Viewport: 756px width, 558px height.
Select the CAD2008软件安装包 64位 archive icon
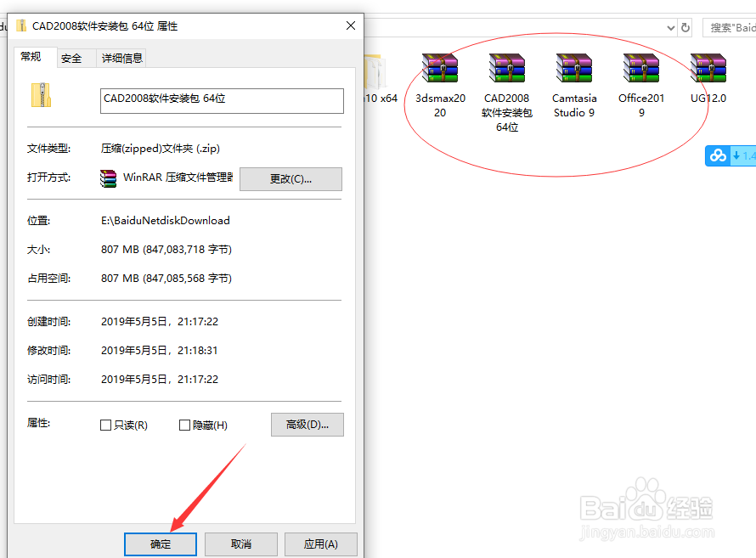[506, 67]
